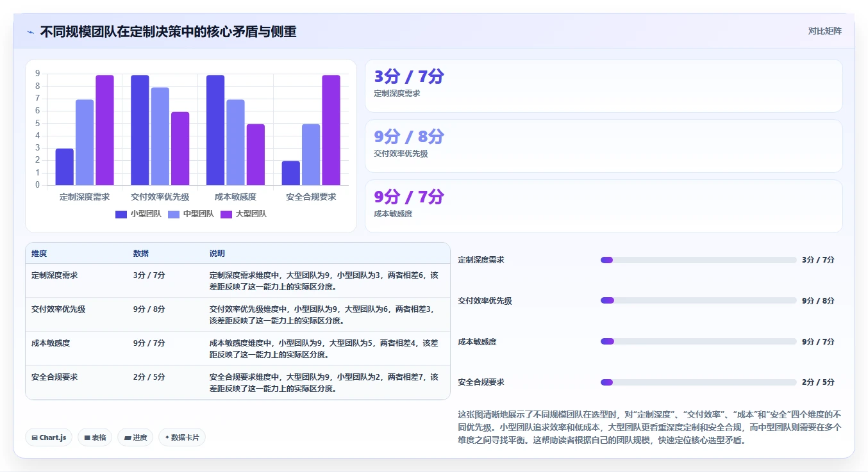Click the 说明 column header

pos(217,254)
